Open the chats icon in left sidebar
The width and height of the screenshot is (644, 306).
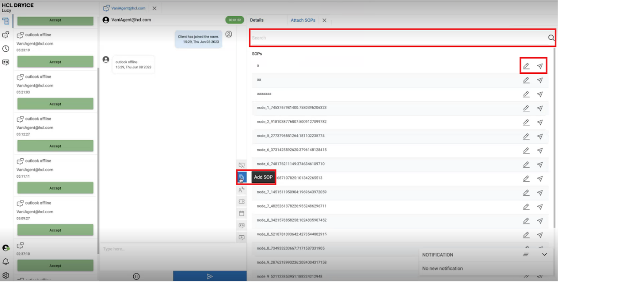pyautogui.click(x=6, y=35)
